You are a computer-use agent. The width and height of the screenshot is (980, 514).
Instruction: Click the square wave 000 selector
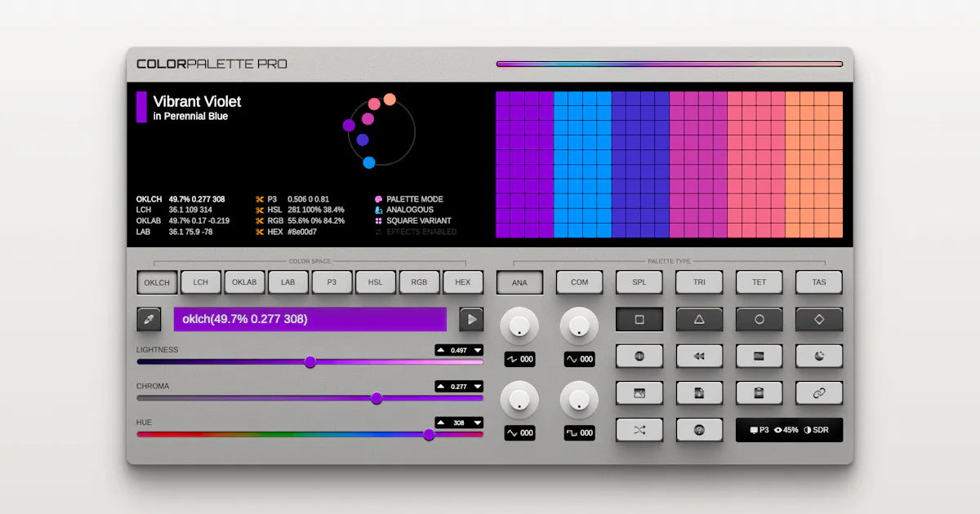(x=579, y=433)
